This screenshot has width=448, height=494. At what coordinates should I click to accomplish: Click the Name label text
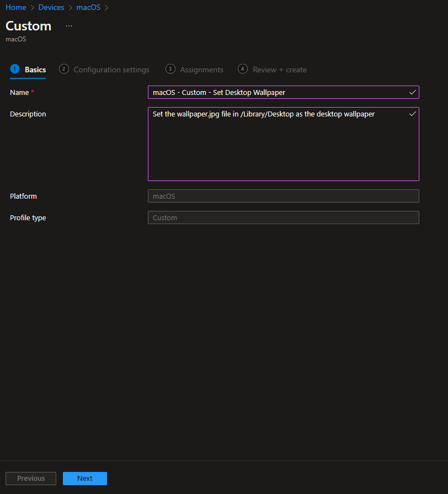pos(19,93)
